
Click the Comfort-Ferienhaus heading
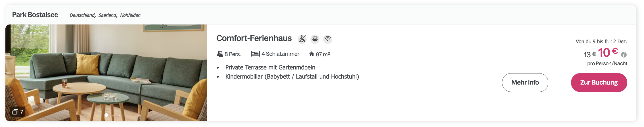pyautogui.click(x=254, y=38)
